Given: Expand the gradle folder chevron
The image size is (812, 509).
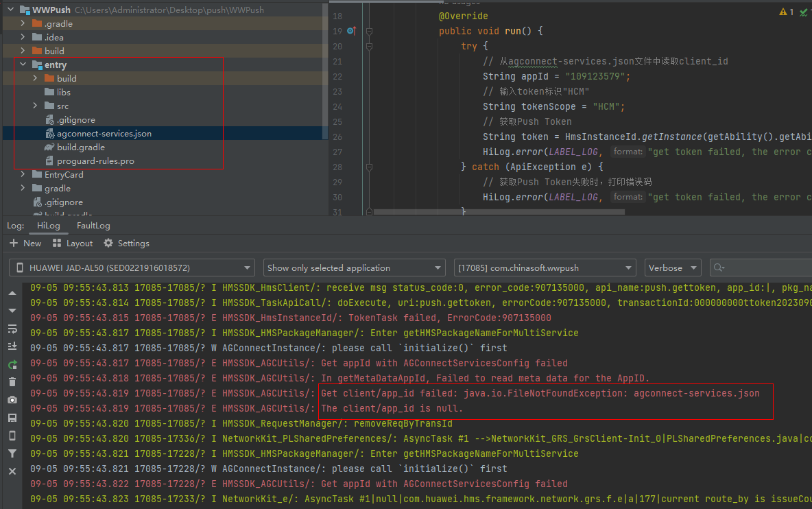Looking at the screenshot, I should pos(23,188).
